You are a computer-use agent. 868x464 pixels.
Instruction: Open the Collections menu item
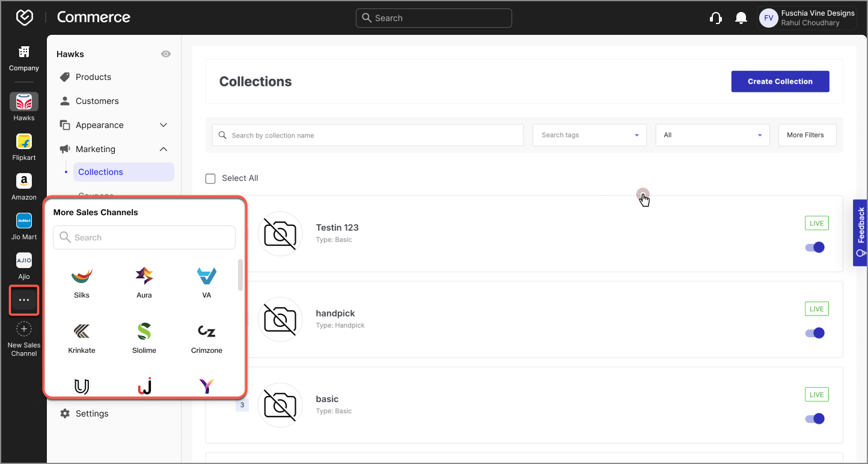(100, 171)
